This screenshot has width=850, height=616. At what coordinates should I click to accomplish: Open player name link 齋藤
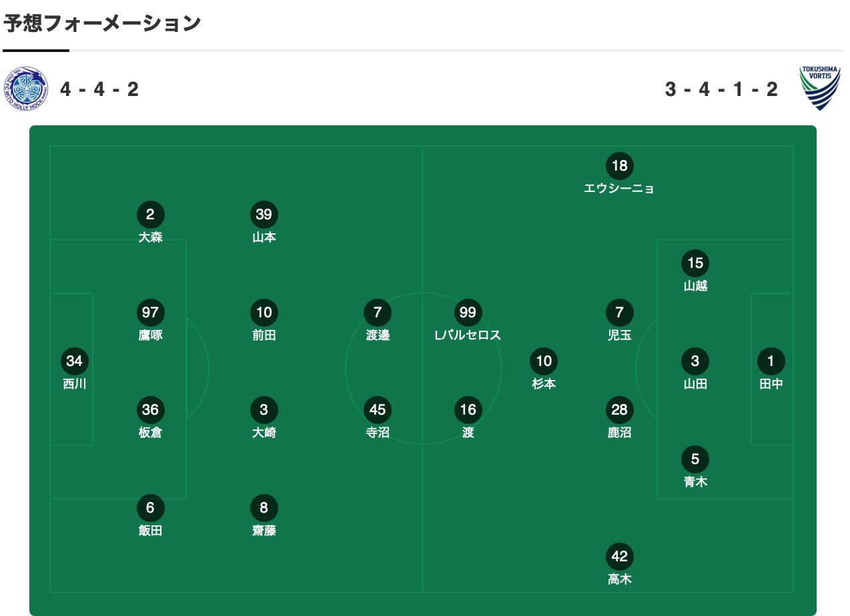pyautogui.click(x=264, y=531)
